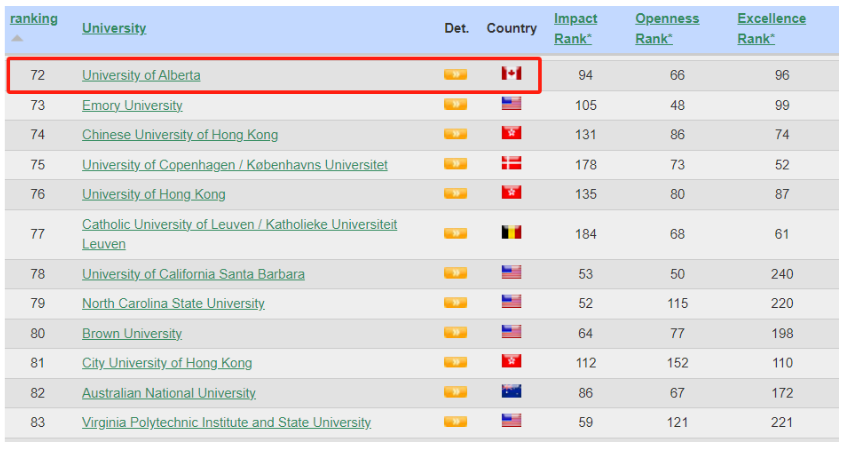
Task: Sort by Impact Rank column header
Action: pyautogui.click(x=576, y=29)
